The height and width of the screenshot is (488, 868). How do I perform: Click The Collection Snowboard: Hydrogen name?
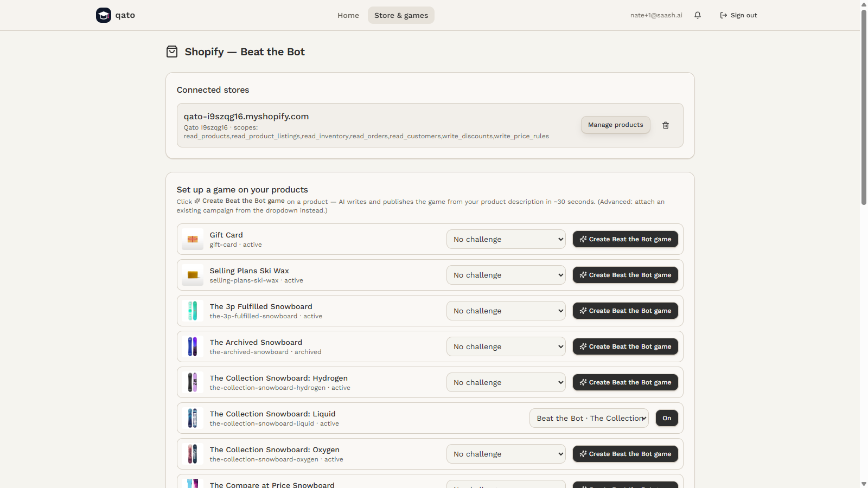click(279, 378)
